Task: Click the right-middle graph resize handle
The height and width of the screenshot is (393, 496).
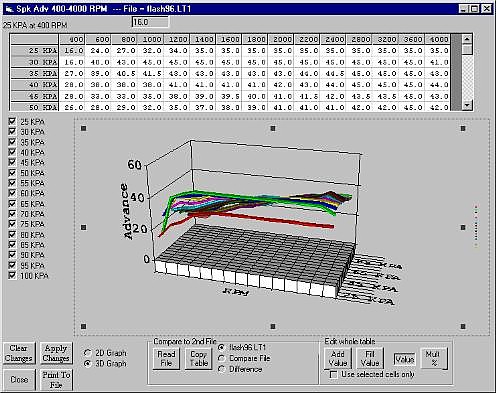Action: pos(463,227)
